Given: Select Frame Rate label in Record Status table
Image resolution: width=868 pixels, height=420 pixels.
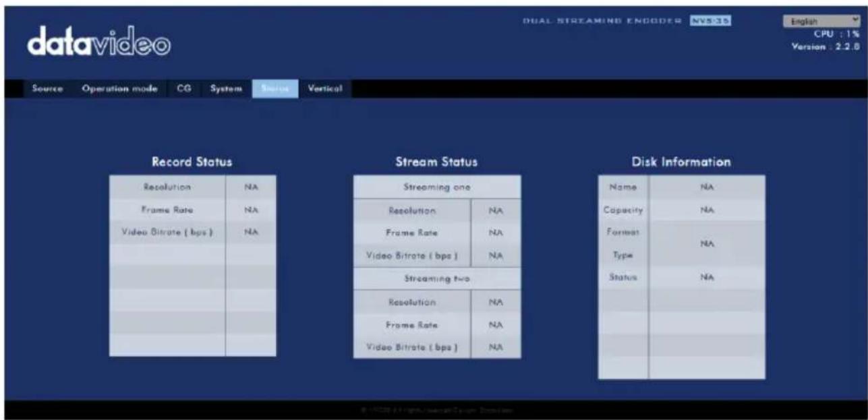Looking at the screenshot, I should 167,210.
